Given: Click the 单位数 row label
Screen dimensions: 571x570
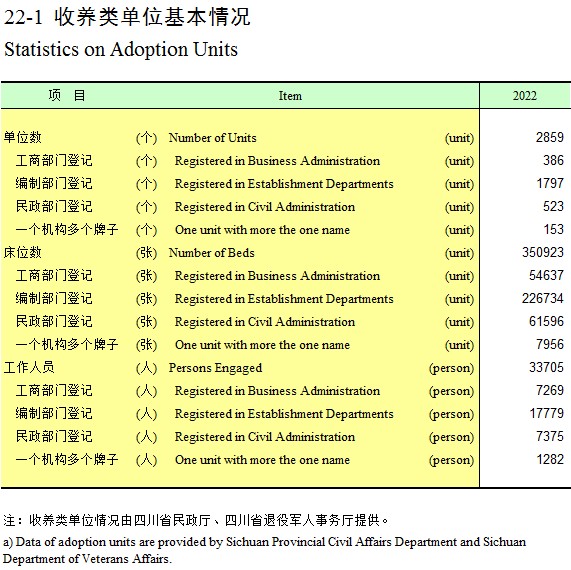Looking at the screenshot, I should (23, 137).
